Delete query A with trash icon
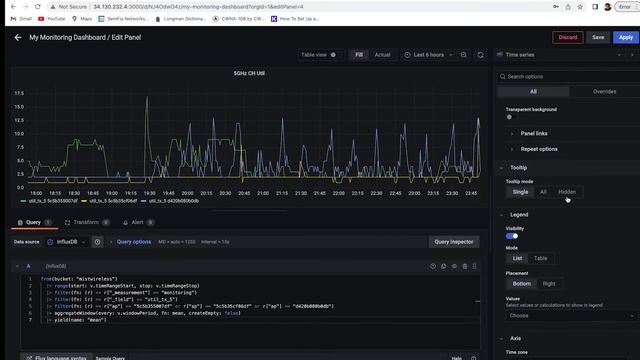 (464, 267)
